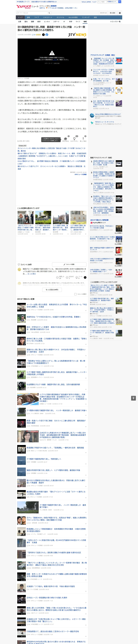React with the 新しい視点 exclamation icon
This screenshot has height=644, width=138.
click(83, 139)
